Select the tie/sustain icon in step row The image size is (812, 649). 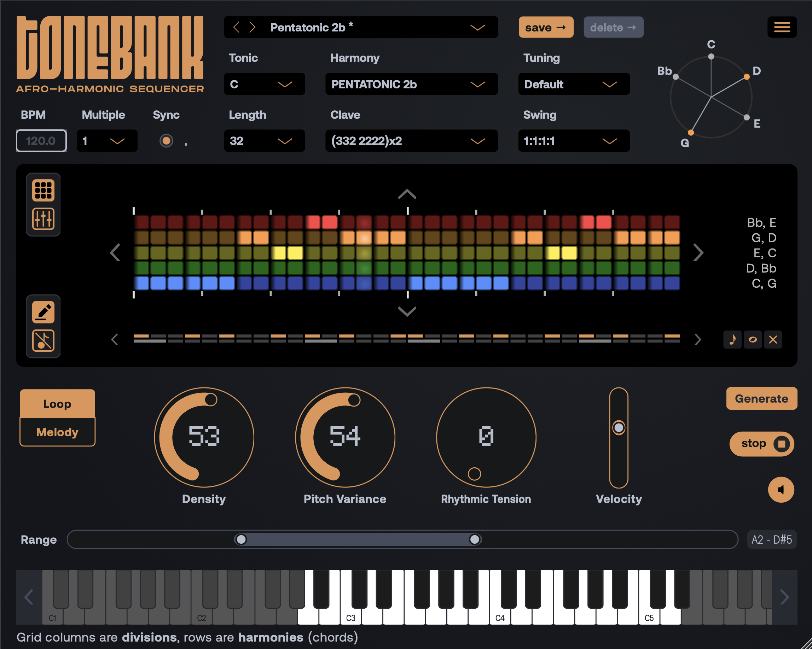(x=753, y=340)
